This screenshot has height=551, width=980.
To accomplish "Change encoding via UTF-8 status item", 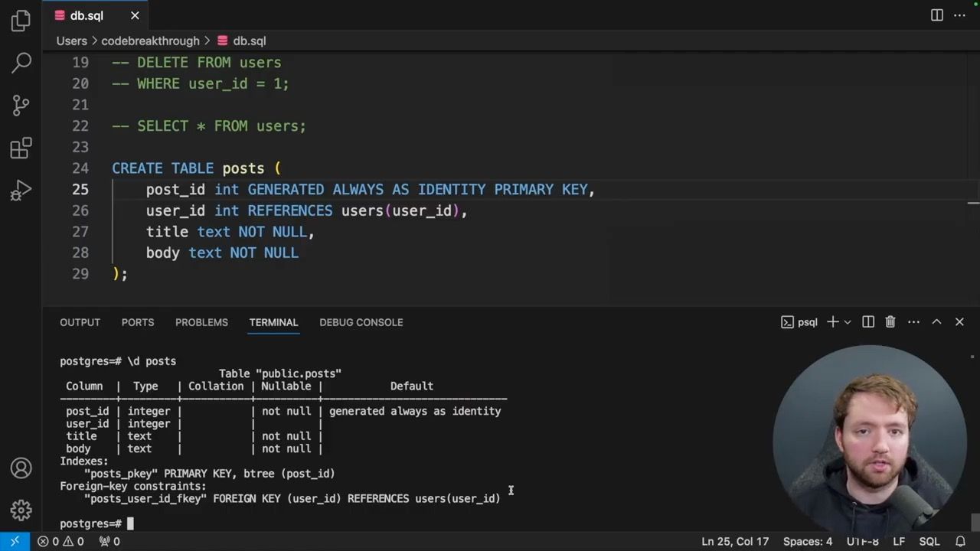I will (x=863, y=541).
